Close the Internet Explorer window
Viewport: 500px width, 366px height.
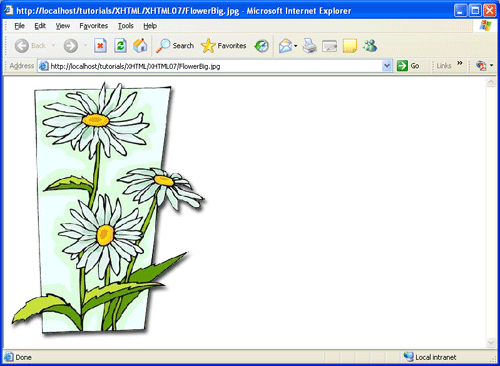490,11
